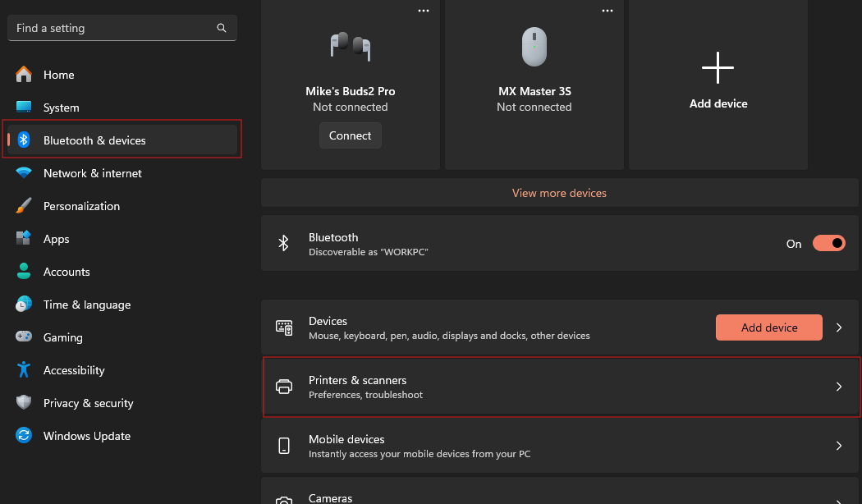This screenshot has height=504, width=862.
Task: Click the Home icon in sidebar
Action: [x=24, y=74]
